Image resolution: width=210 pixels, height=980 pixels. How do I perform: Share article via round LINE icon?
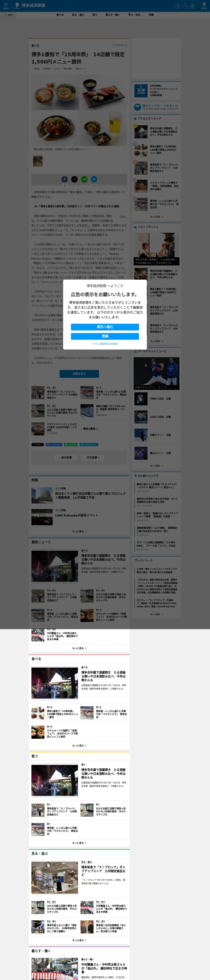pyautogui.click(x=84, y=179)
